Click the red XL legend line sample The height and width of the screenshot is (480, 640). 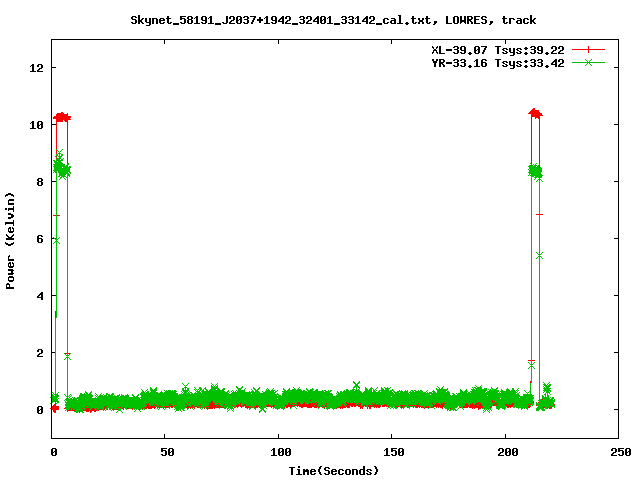(588, 50)
